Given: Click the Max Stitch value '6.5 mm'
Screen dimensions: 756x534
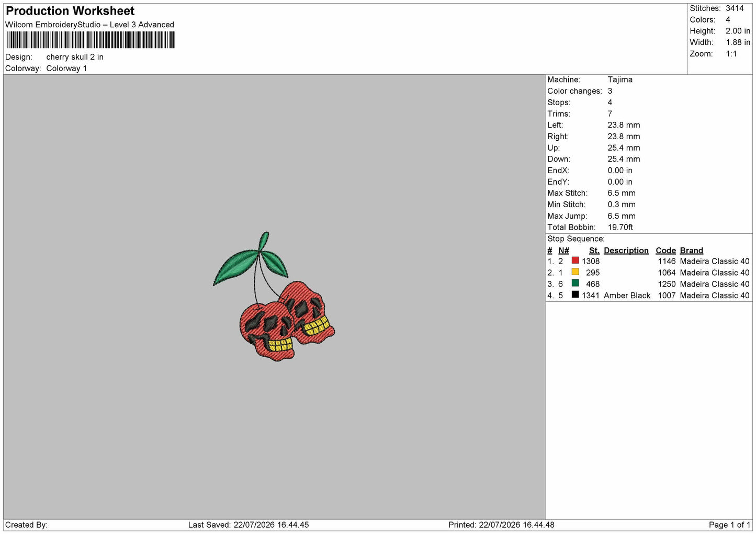Looking at the screenshot, I should (x=622, y=194).
